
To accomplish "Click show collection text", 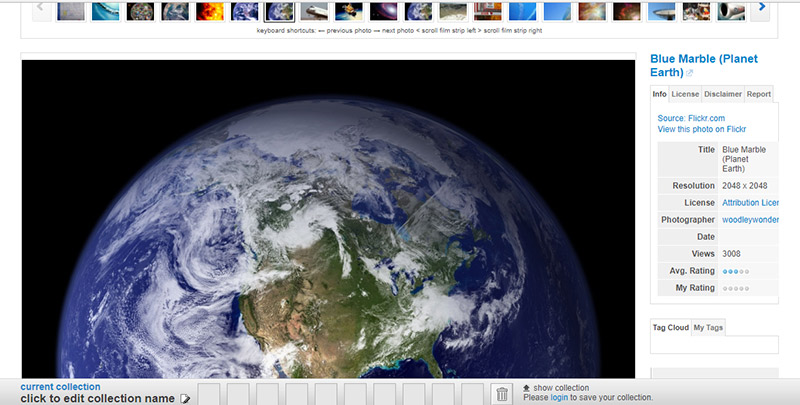I will tap(561, 388).
